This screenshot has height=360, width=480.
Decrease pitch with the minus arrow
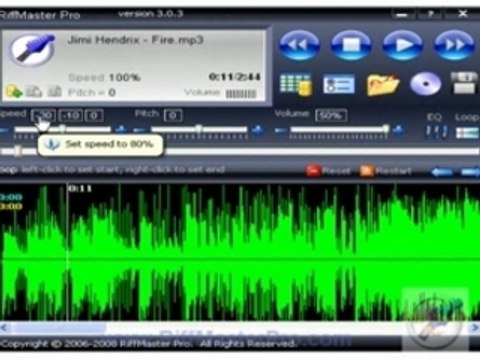(140, 130)
